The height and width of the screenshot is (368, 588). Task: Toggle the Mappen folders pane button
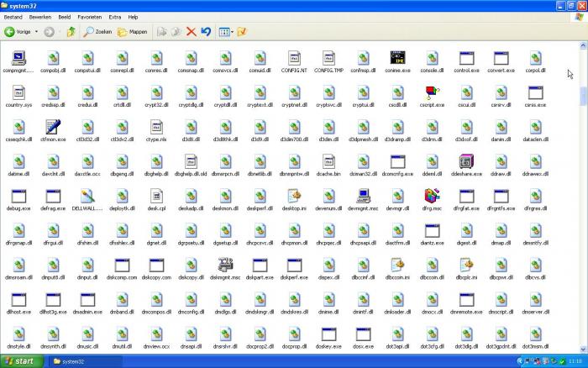[x=133, y=32]
